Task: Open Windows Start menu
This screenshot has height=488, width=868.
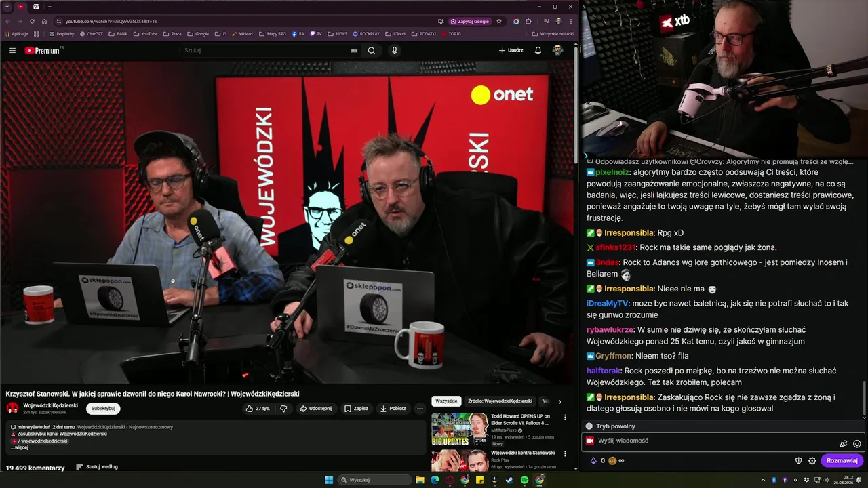Action: (329, 480)
